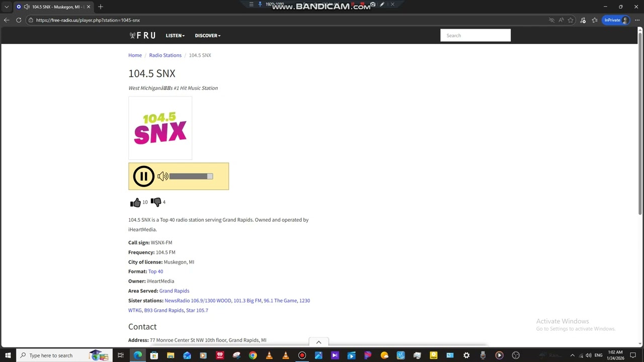Viewport: 644px width, 362px height.
Task: Add this page to favorites
Action: pos(571,20)
